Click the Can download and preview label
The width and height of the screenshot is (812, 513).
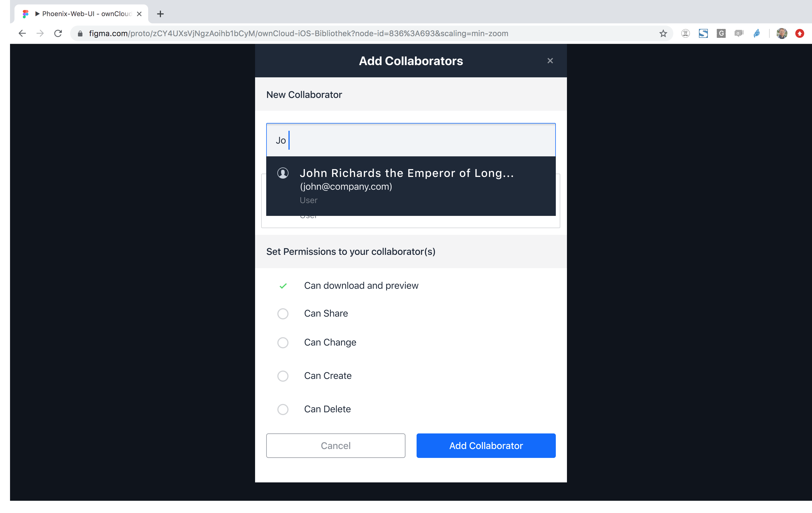coord(361,286)
